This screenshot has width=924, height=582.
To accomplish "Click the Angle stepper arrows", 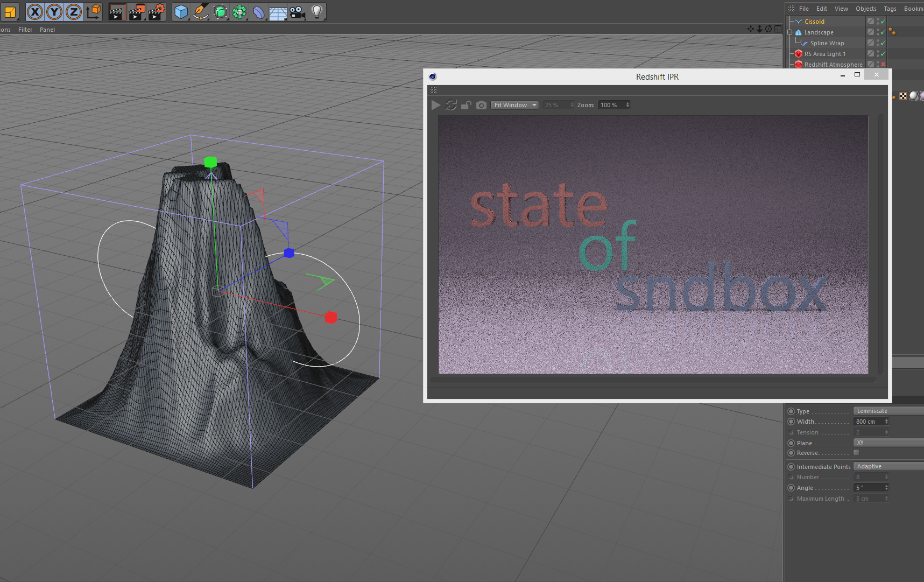I will pos(886,488).
